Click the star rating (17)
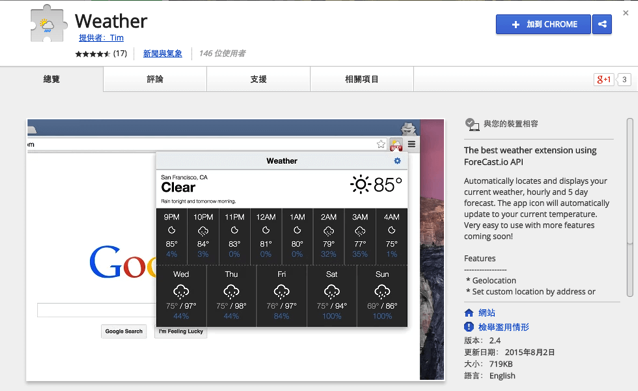 101,54
